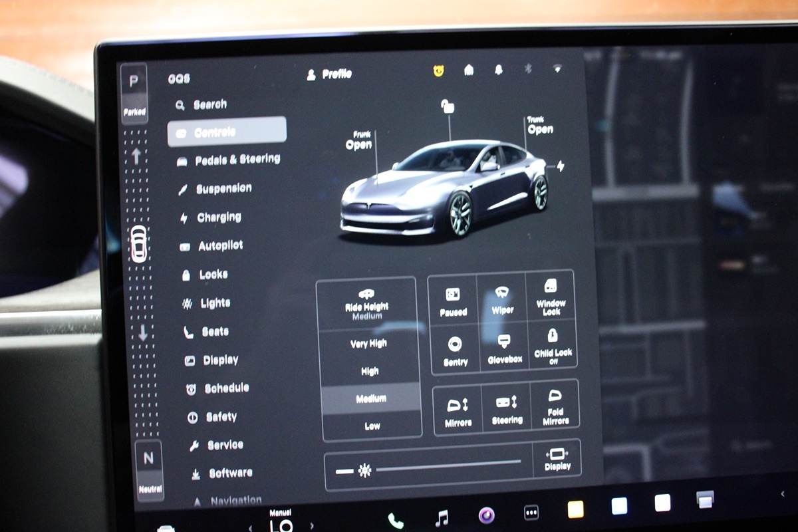Image resolution: width=798 pixels, height=532 pixels.
Task: Open the Lights menu
Action: point(207,303)
